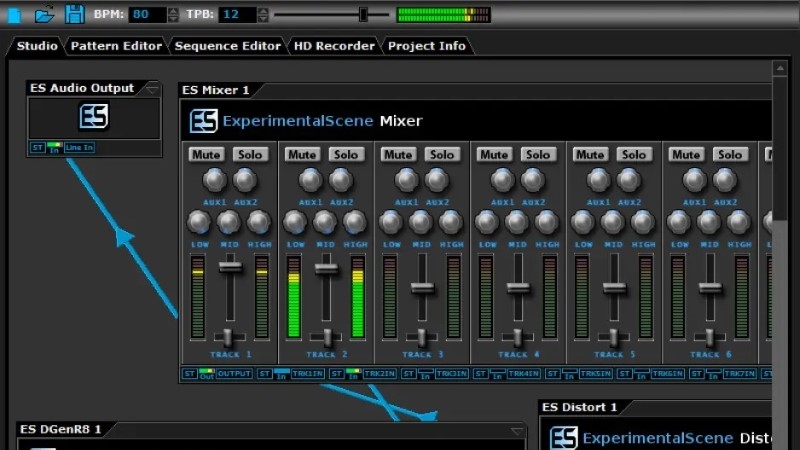Click Track 4 pan slider below fader
This screenshot has height=450, width=800.
(517, 336)
